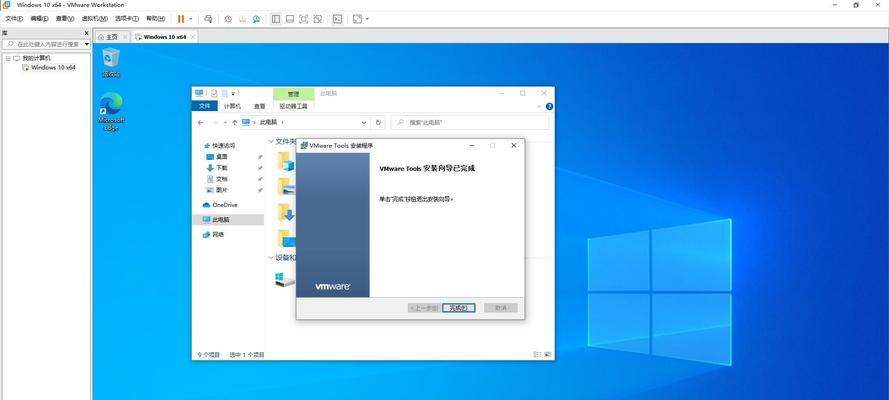
Task: Click the Explorer back arrow
Action: 201,122
